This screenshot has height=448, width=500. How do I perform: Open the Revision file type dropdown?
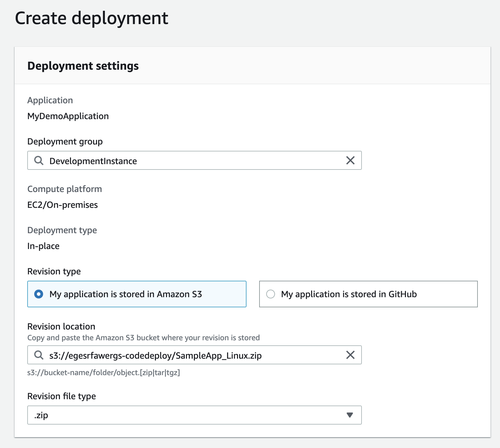click(195, 415)
